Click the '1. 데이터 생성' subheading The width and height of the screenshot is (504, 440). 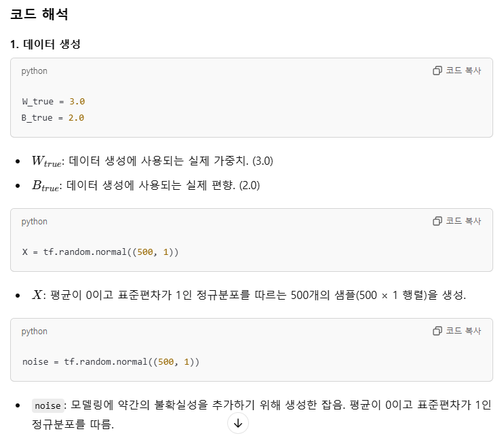pyautogui.click(x=45, y=44)
